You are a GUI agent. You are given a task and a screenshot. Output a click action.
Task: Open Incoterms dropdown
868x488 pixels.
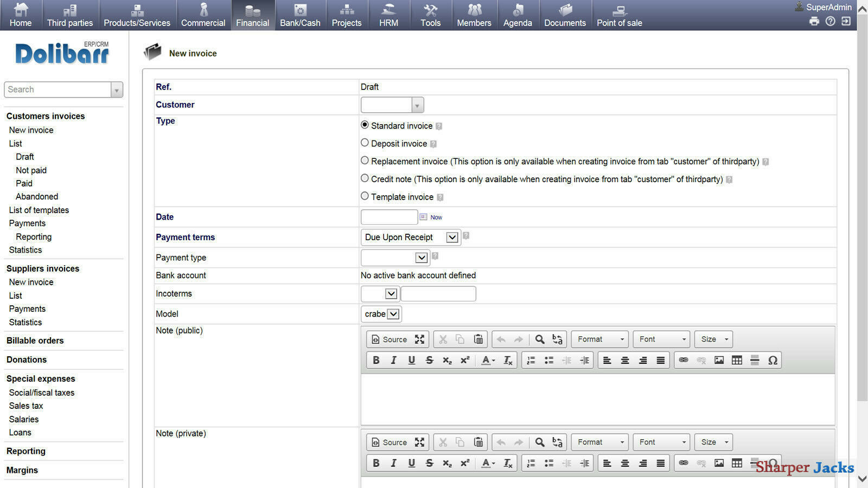click(380, 294)
